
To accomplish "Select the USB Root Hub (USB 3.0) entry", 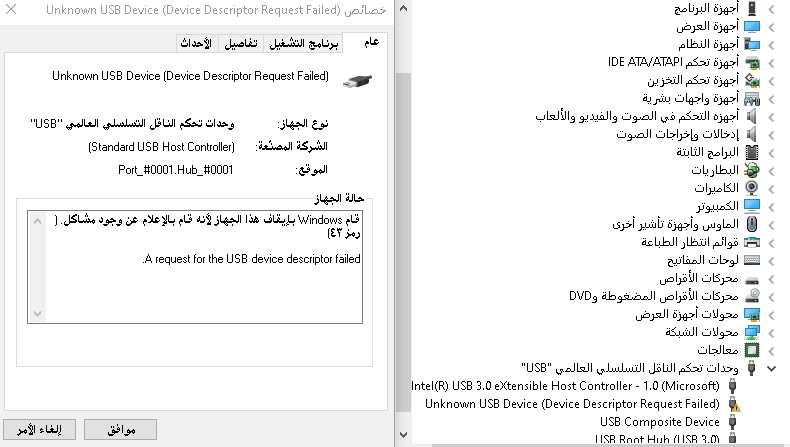I will coord(657,439).
